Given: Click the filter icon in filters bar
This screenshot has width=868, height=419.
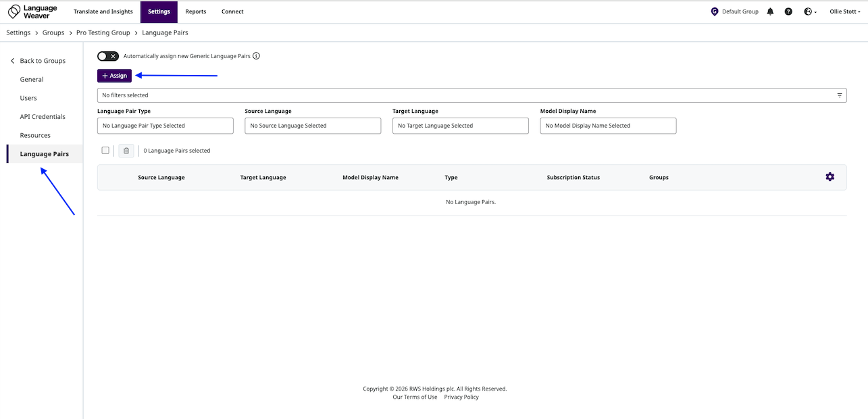Looking at the screenshot, I should (x=840, y=95).
